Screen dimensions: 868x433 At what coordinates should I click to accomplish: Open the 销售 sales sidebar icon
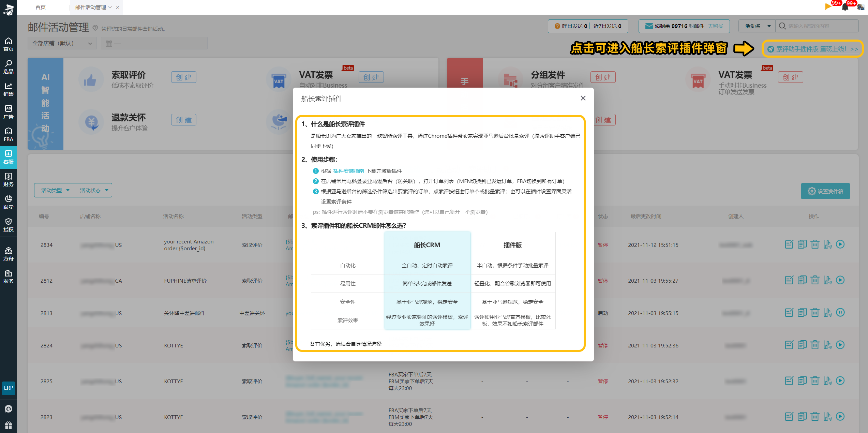(9, 89)
